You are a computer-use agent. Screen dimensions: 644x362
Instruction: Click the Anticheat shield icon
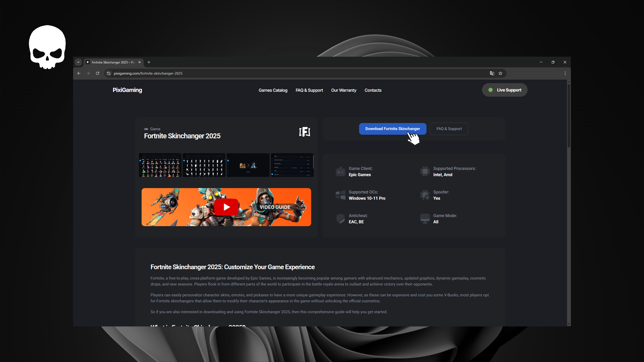tap(340, 219)
